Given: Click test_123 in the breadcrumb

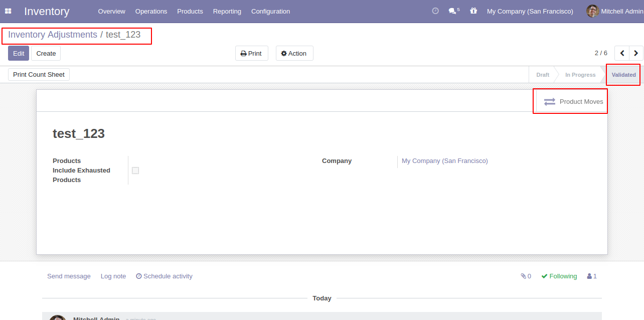Looking at the screenshot, I should coord(123,35).
